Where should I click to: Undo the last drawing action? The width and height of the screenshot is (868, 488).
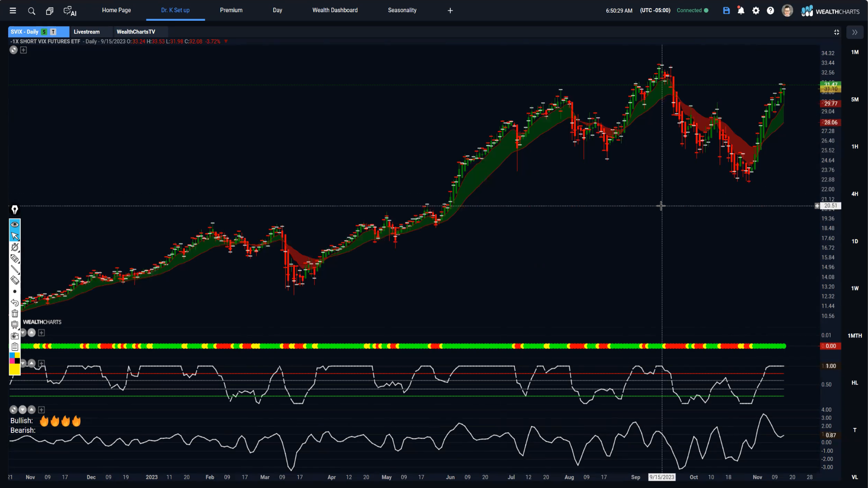click(14, 302)
